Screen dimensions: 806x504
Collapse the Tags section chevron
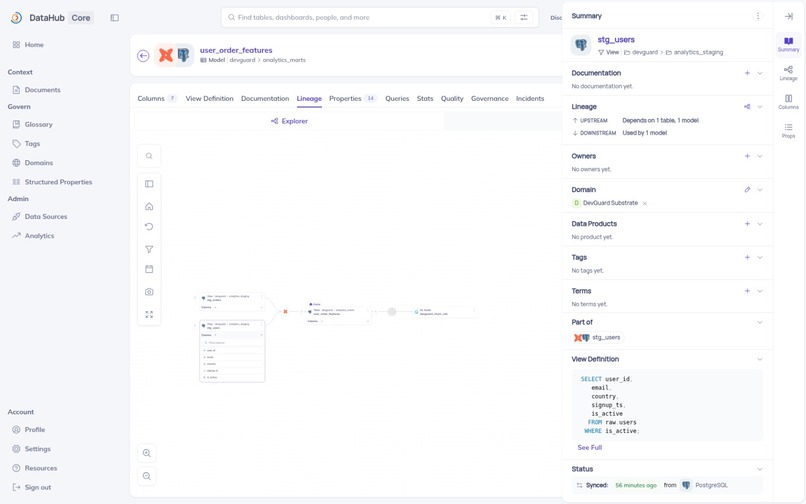tap(760, 257)
